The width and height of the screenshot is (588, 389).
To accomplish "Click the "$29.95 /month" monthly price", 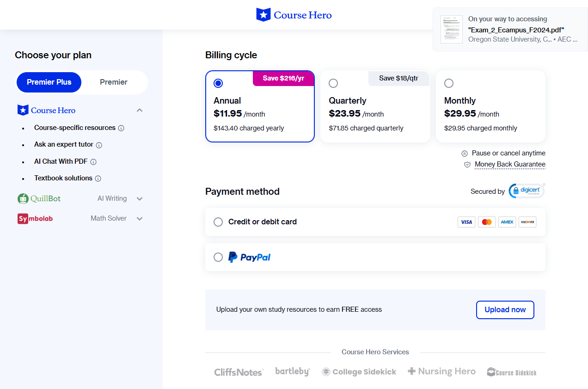I will [x=472, y=114].
